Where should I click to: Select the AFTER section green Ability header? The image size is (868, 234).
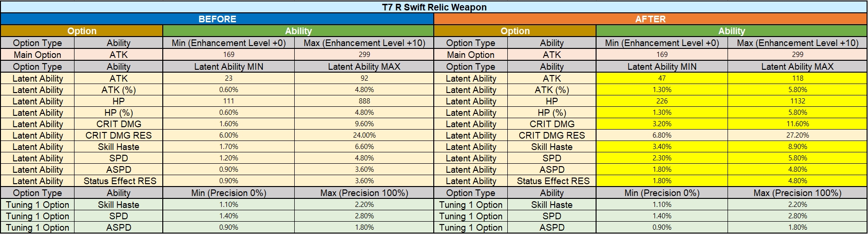click(x=731, y=31)
